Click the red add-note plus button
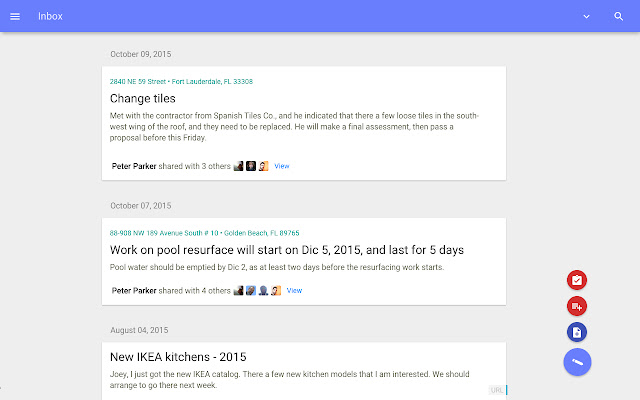 [577, 306]
